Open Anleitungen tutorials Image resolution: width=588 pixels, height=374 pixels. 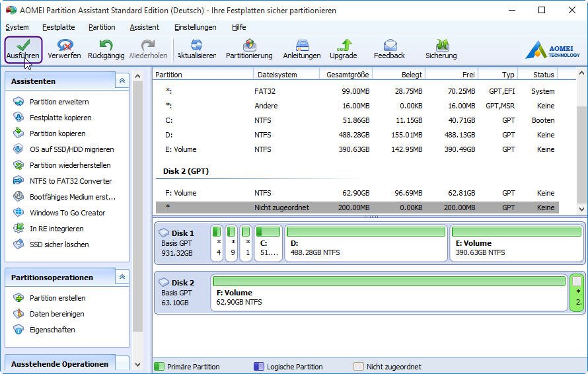tap(302, 50)
